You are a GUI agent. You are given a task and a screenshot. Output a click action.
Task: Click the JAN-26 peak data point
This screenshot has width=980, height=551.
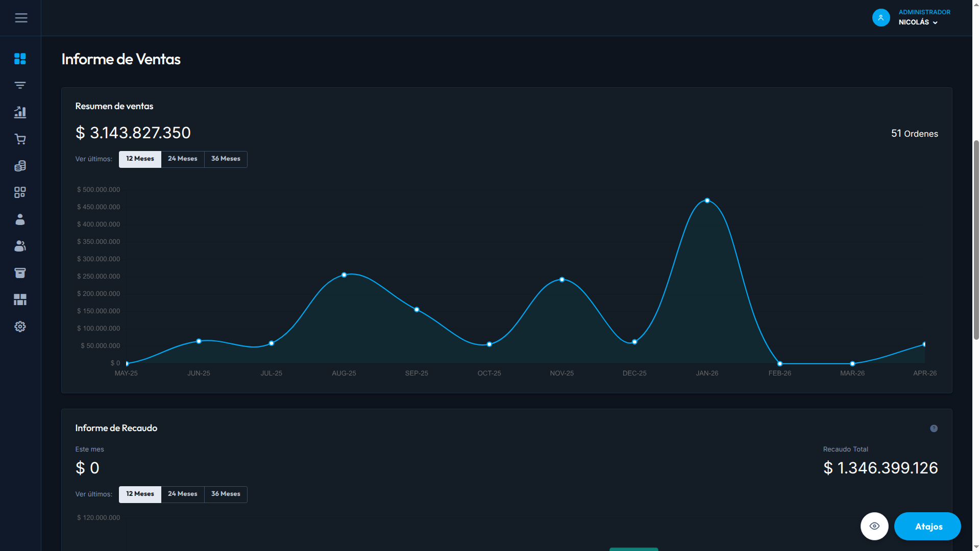(707, 201)
